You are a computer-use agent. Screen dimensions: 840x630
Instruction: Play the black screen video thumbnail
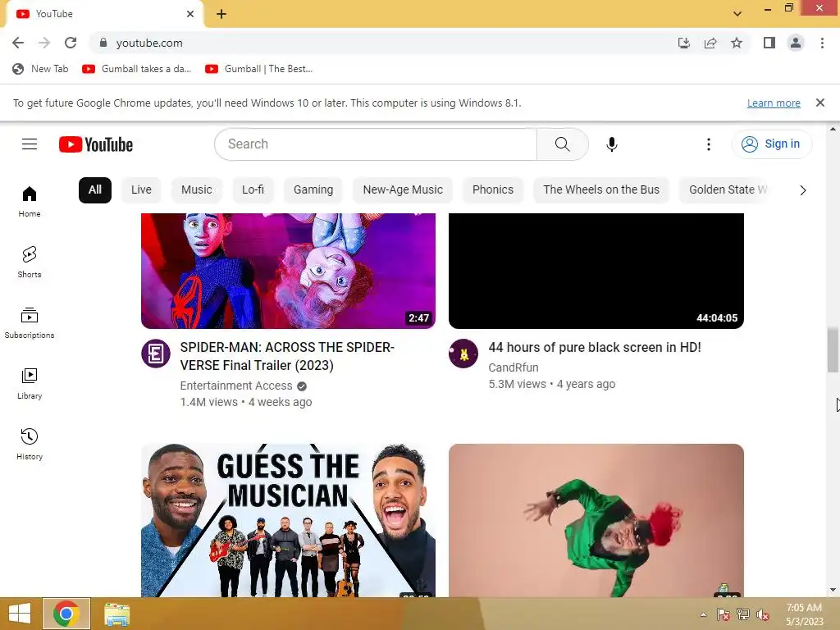coord(596,271)
